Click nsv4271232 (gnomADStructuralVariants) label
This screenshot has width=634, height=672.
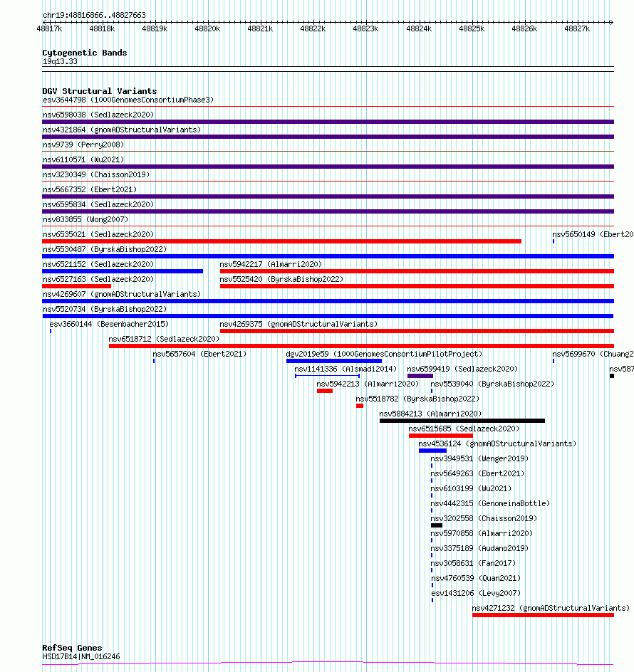click(x=551, y=609)
